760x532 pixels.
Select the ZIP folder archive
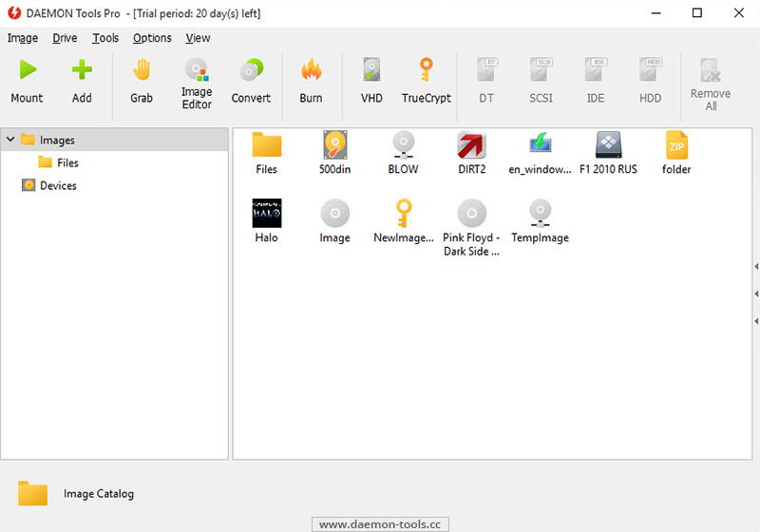pyautogui.click(x=676, y=153)
